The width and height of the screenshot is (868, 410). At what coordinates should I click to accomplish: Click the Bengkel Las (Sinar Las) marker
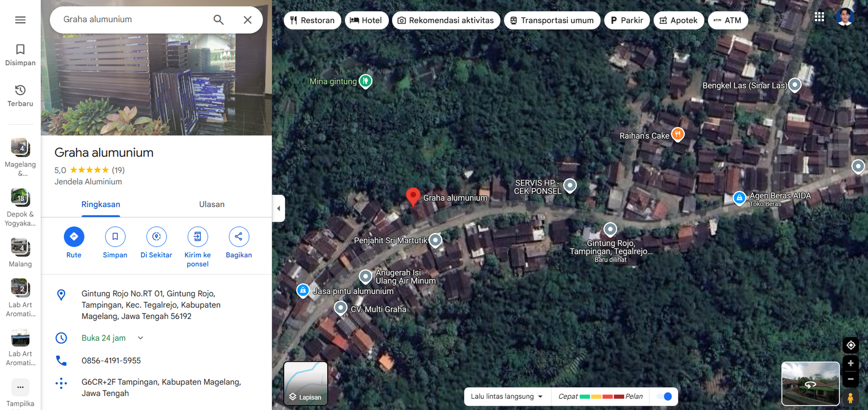(x=795, y=85)
